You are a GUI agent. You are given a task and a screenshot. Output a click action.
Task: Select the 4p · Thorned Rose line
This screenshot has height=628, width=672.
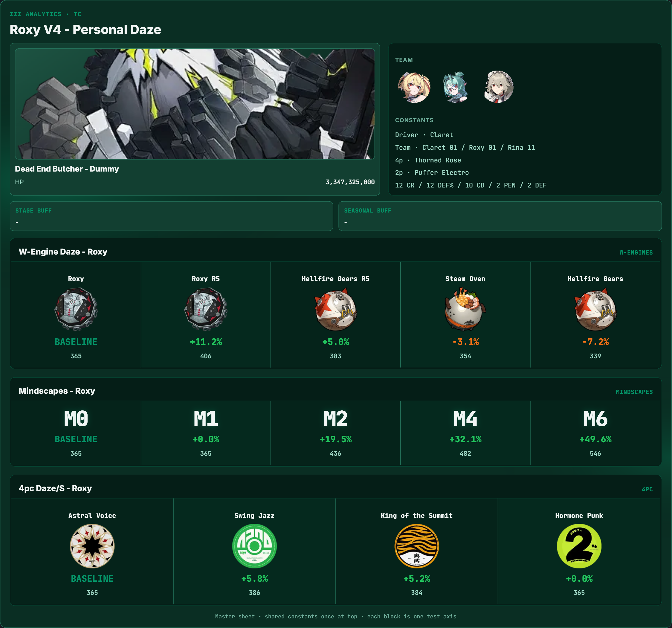(428, 160)
